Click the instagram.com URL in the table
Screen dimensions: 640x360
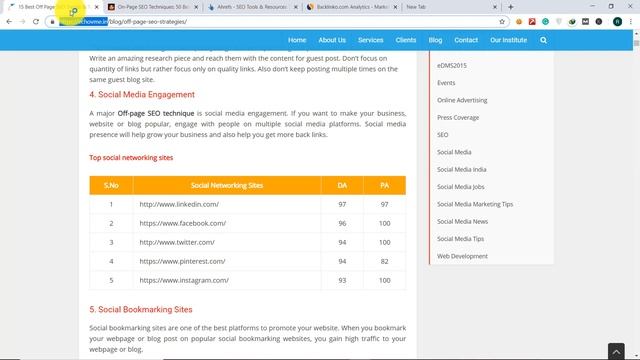pos(184,280)
